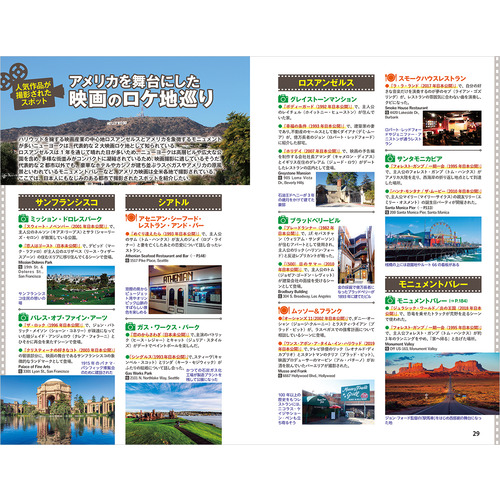The width and height of the screenshot is (500, 500).
Task: Click the address icon under Mission Dolores Park
Action: (20, 267)
